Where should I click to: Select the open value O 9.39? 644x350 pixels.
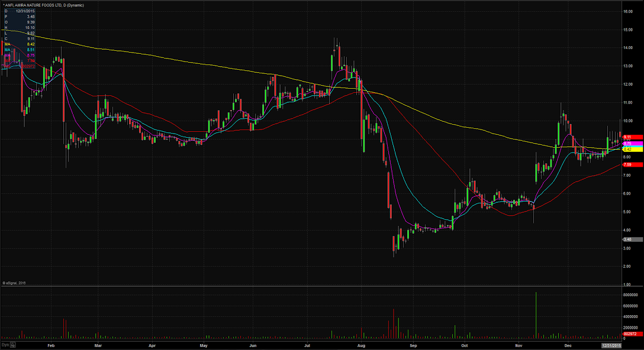[x=20, y=22]
